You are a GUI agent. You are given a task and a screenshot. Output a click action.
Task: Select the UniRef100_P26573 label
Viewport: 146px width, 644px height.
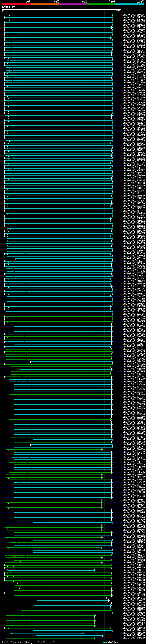tap(134, 72)
